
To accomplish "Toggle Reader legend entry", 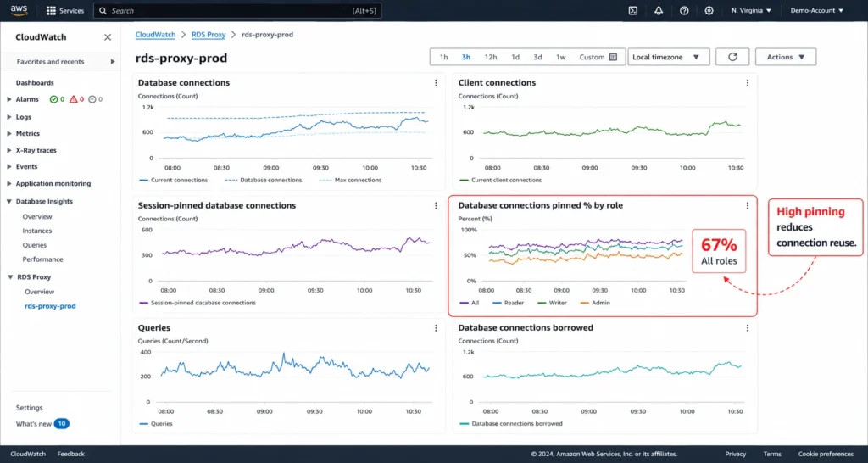I will pyautogui.click(x=508, y=303).
